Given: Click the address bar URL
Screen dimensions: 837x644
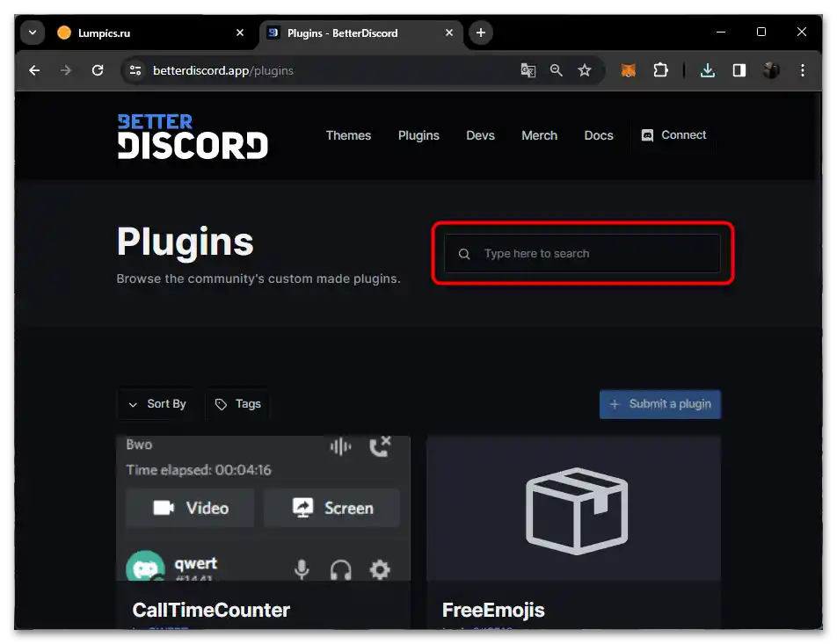Looking at the screenshot, I should [x=223, y=70].
